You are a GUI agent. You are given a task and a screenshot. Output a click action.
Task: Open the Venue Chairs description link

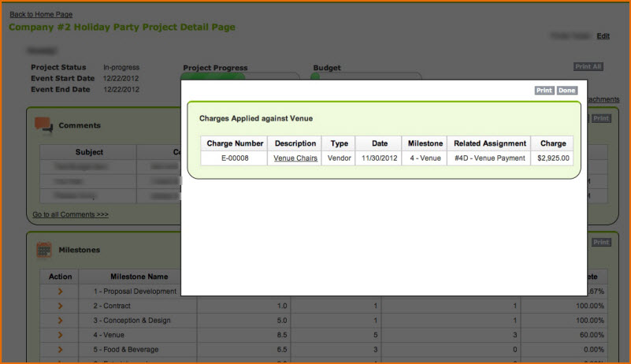(x=295, y=158)
